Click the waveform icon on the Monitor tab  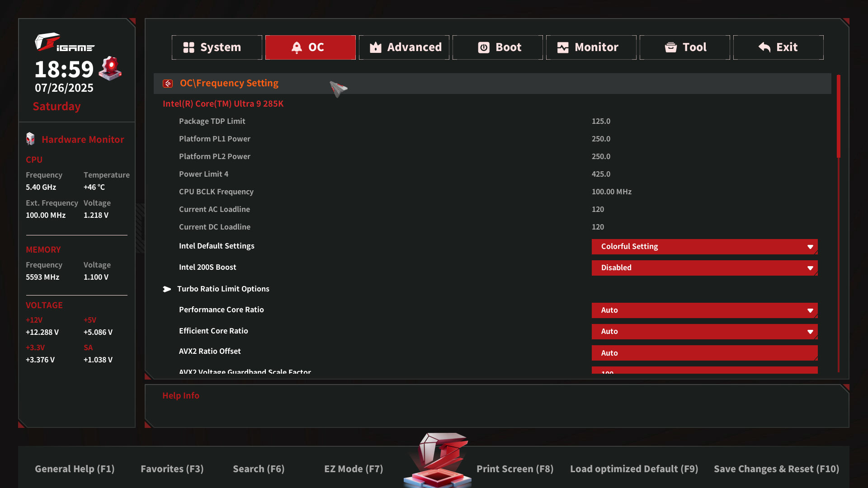click(x=563, y=47)
